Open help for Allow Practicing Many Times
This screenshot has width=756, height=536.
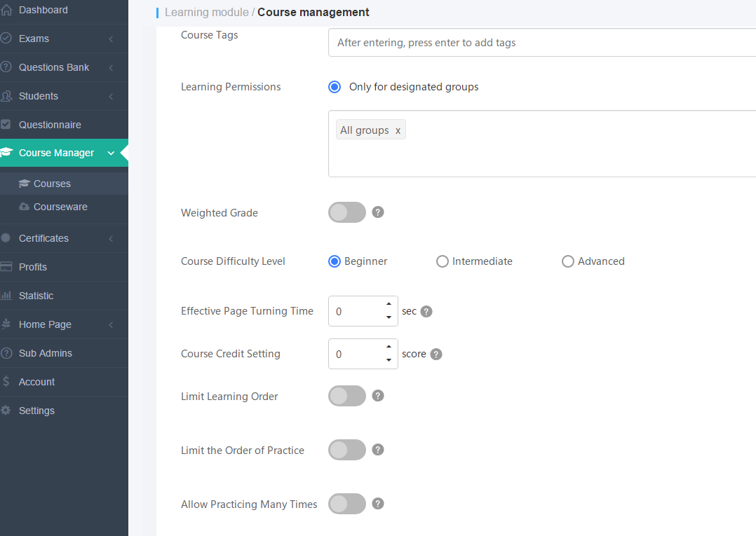click(378, 504)
